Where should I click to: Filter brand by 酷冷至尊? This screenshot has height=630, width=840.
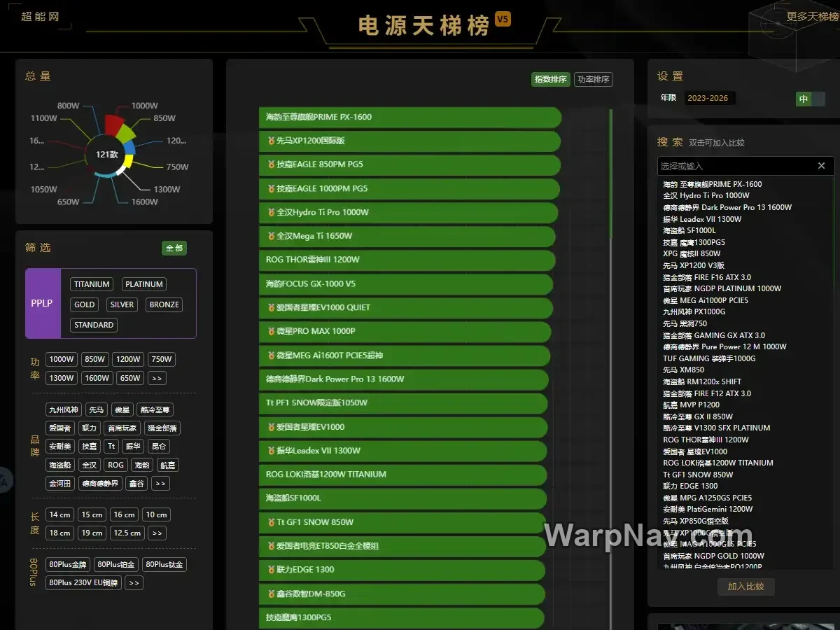coord(155,409)
